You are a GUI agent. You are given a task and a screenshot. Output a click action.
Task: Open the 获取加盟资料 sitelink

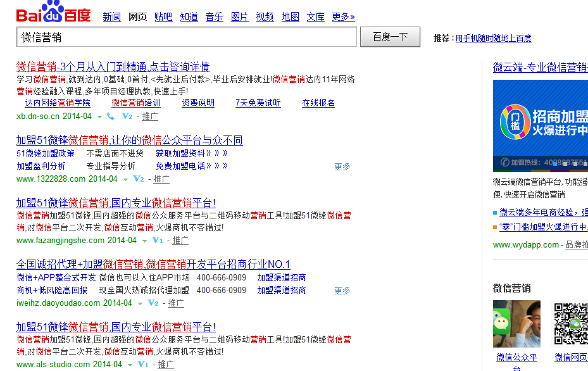192,153
